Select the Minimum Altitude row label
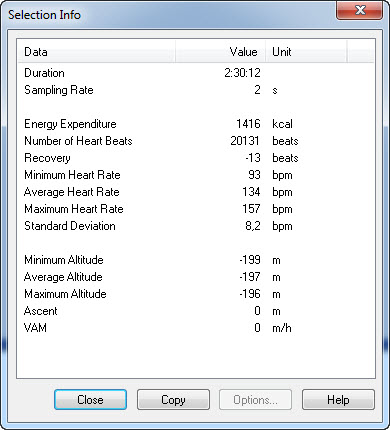Screen dimensions: 390x430 64,260
